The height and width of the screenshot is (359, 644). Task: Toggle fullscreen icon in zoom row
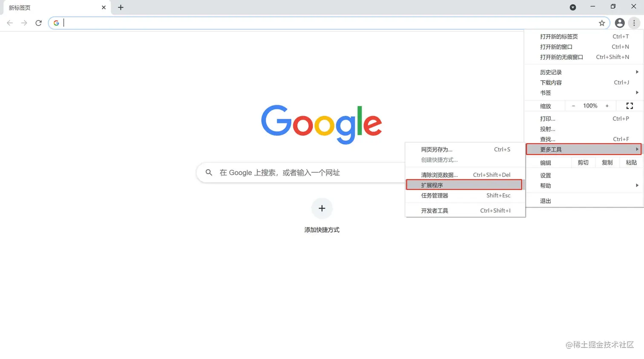pyautogui.click(x=630, y=106)
